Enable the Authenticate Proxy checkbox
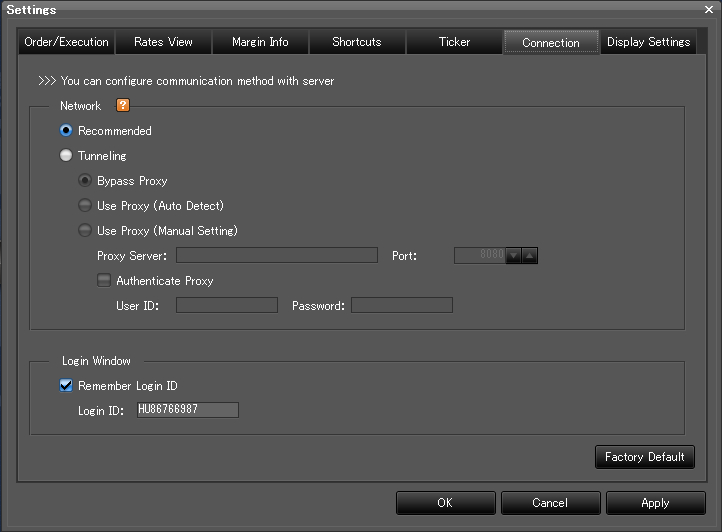722x532 pixels. tap(104, 281)
